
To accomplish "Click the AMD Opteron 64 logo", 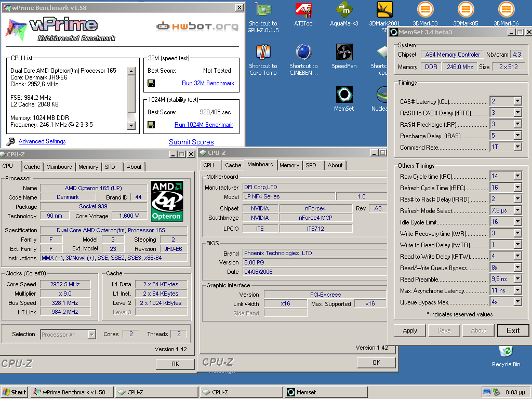I will click(167, 201).
